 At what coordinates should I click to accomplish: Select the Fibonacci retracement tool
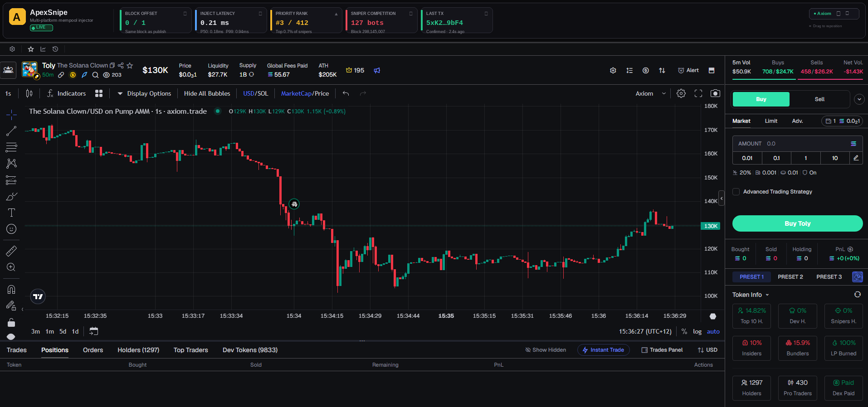coord(11,147)
